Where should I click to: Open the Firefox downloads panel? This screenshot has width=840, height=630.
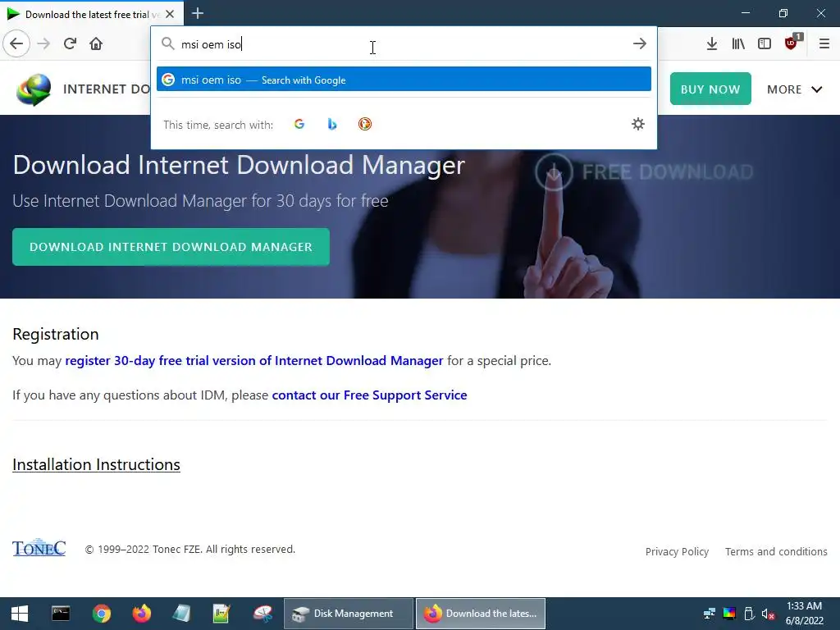coord(711,43)
